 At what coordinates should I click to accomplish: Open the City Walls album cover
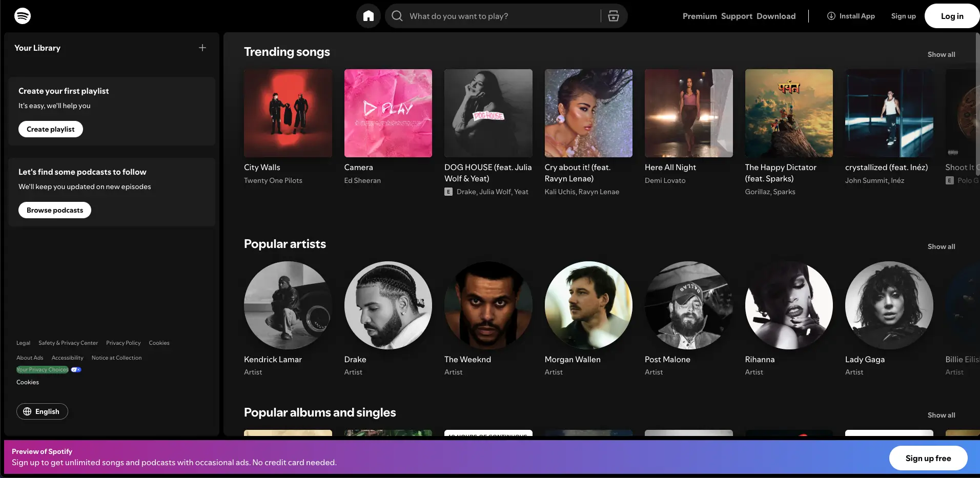pyautogui.click(x=288, y=113)
